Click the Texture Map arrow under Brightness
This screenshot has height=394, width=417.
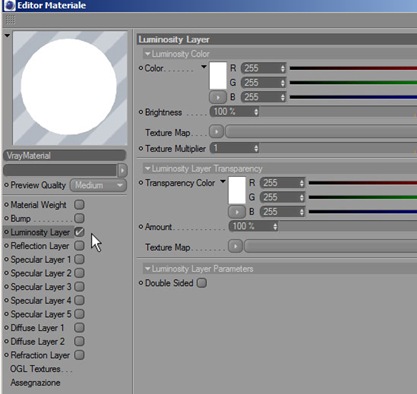[x=217, y=132]
